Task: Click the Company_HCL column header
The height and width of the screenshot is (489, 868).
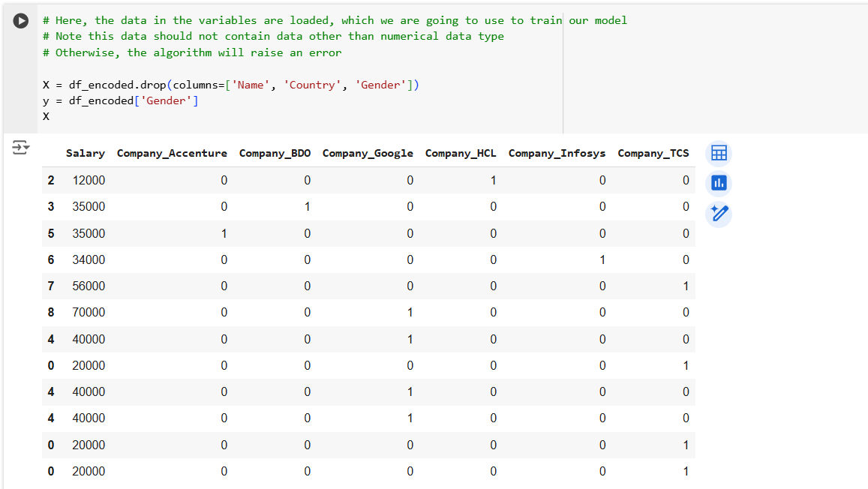Action: point(461,153)
